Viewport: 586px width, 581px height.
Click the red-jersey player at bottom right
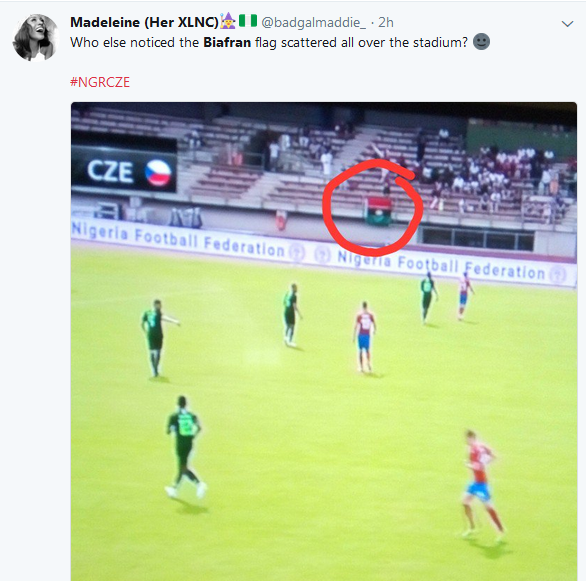(482, 485)
